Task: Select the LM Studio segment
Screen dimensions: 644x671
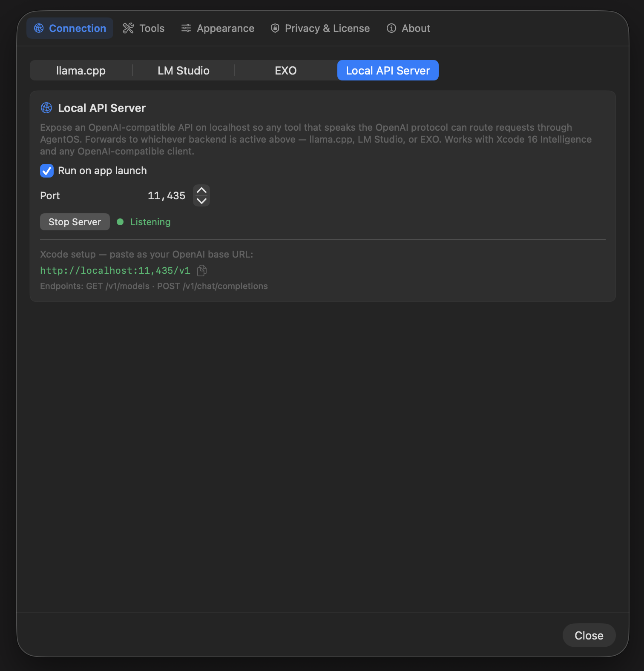Action: (184, 70)
